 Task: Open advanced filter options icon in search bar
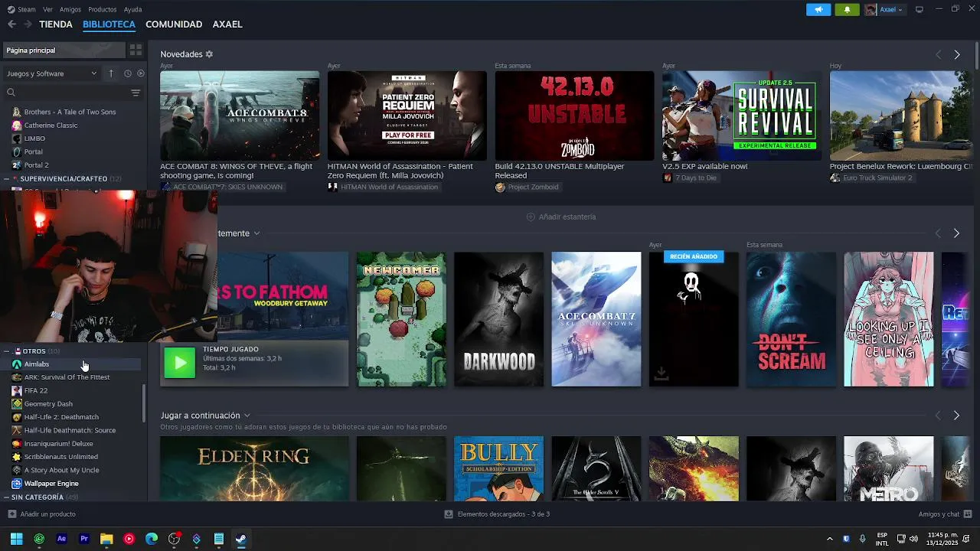coord(136,93)
